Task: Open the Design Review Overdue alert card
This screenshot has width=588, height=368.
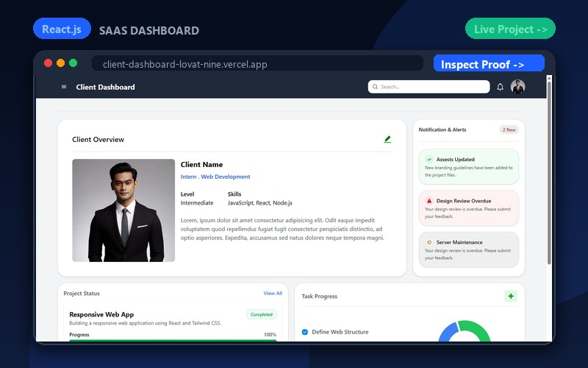Action: pos(469,208)
